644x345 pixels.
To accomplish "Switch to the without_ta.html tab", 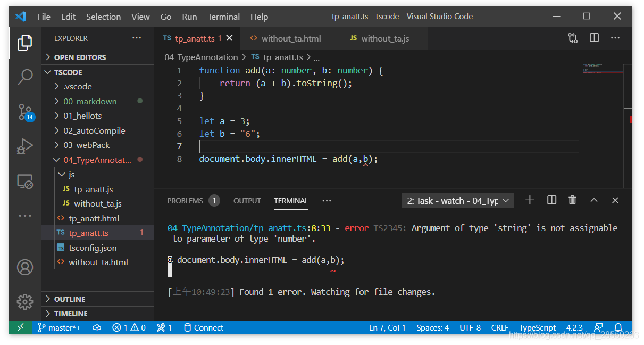I will (x=290, y=38).
